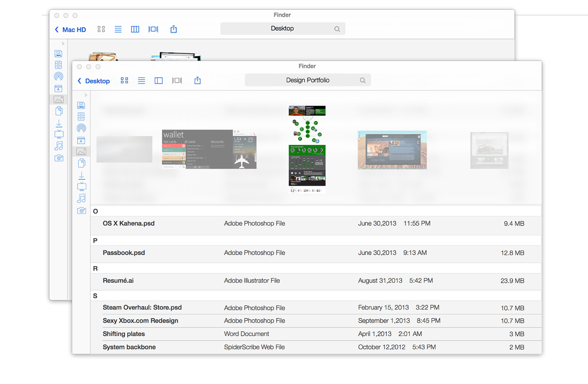Click Applications icon in Design Portfolio sidebar
588x384 pixels.
click(x=81, y=140)
